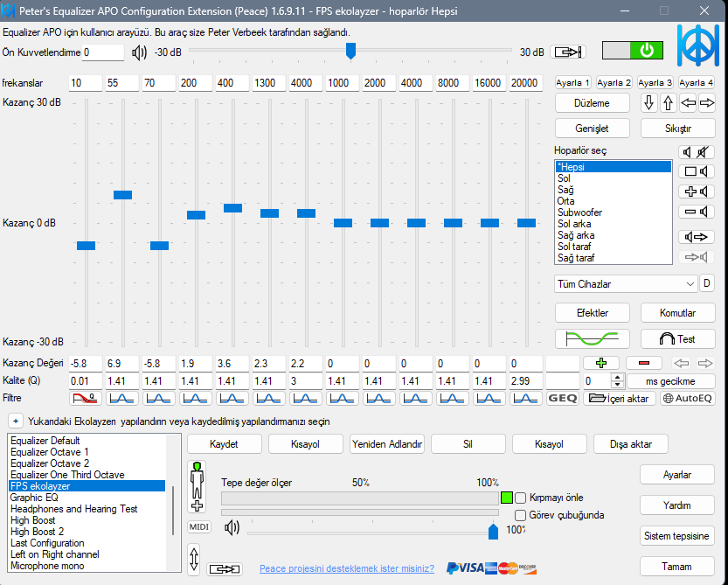Click the İçeri aktar import button
Screen dimensions: 728x585
tap(620, 398)
